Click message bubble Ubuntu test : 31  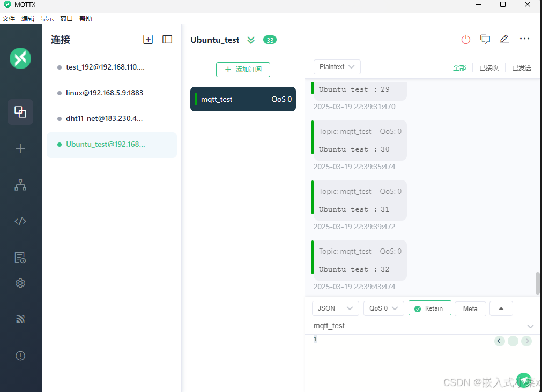point(359,200)
